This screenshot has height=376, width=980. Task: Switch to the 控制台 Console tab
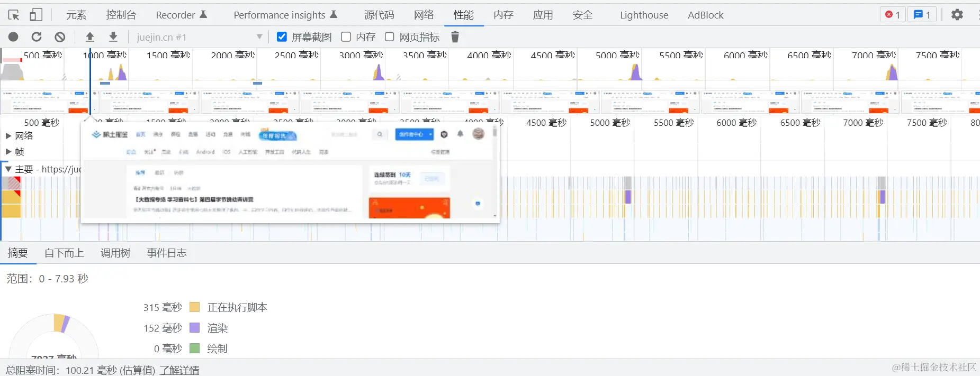(x=121, y=15)
